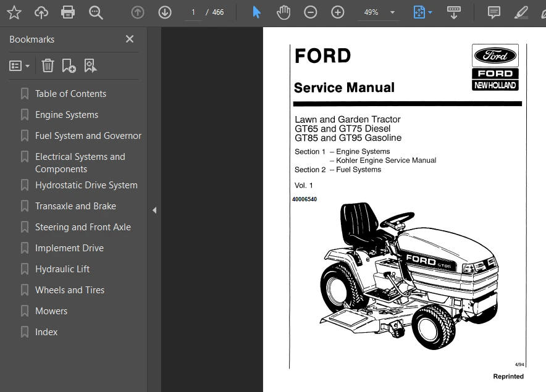The height and width of the screenshot is (392, 546).
Task: Print the service manual document
Action: pos(68,12)
